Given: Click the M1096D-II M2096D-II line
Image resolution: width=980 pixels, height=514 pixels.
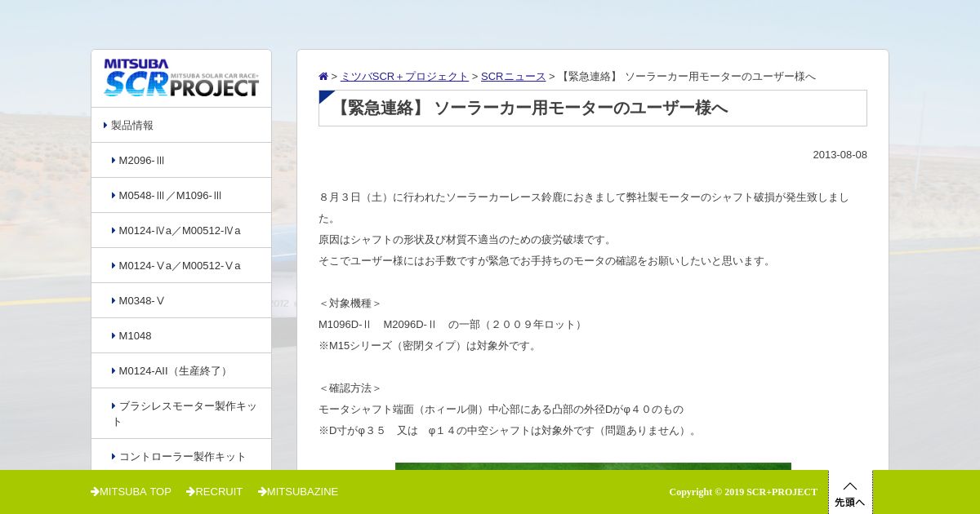Looking at the screenshot, I should tap(452, 325).
